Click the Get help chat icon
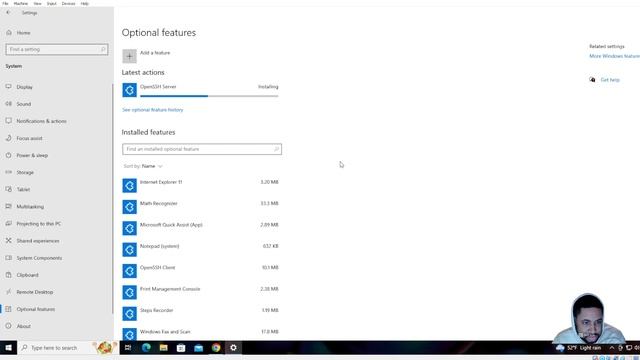The width and height of the screenshot is (640, 360). click(x=592, y=80)
